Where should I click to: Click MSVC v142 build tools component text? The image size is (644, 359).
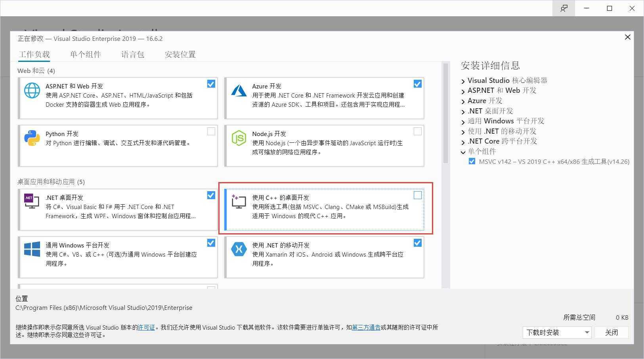(x=554, y=161)
